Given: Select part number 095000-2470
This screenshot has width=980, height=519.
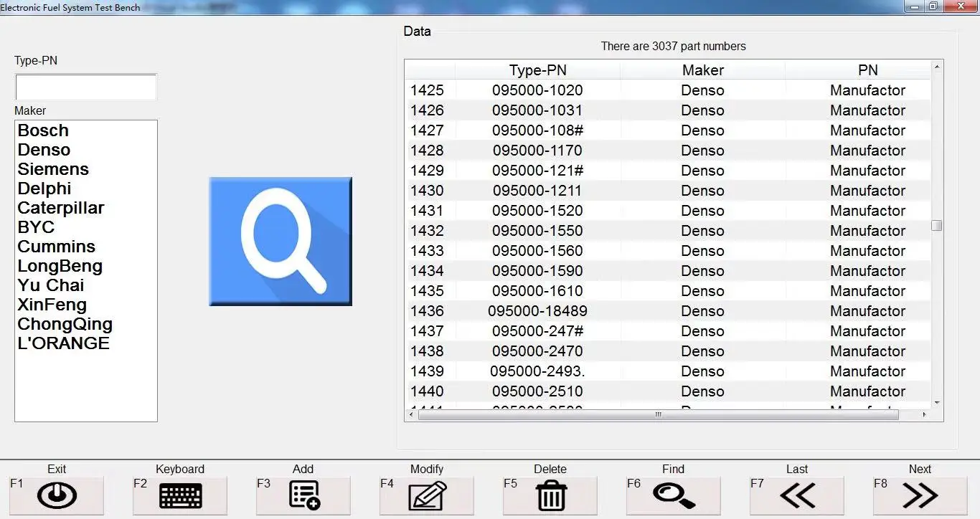Looking at the screenshot, I should (537, 351).
